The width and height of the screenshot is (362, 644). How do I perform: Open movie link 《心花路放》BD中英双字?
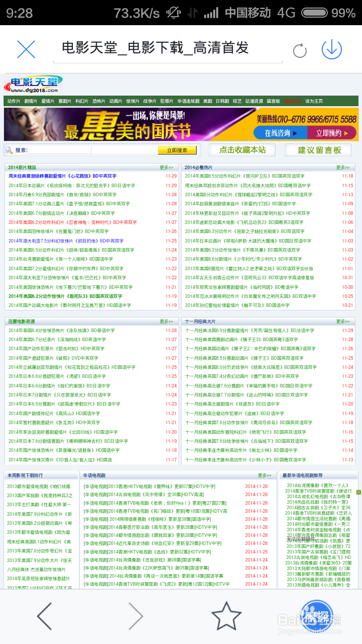point(62,177)
